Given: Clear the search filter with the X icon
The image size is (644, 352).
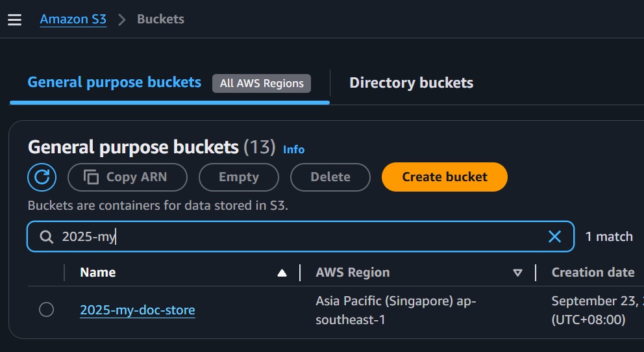Looking at the screenshot, I should pos(554,236).
